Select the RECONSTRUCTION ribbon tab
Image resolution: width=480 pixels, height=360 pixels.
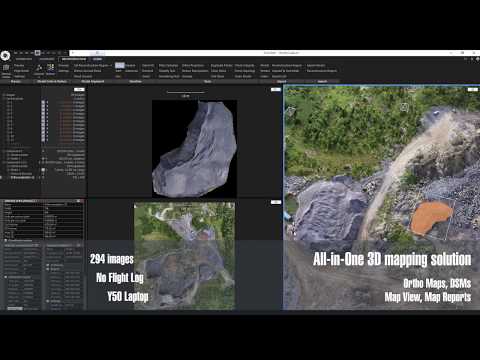pyautogui.click(x=74, y=59)
